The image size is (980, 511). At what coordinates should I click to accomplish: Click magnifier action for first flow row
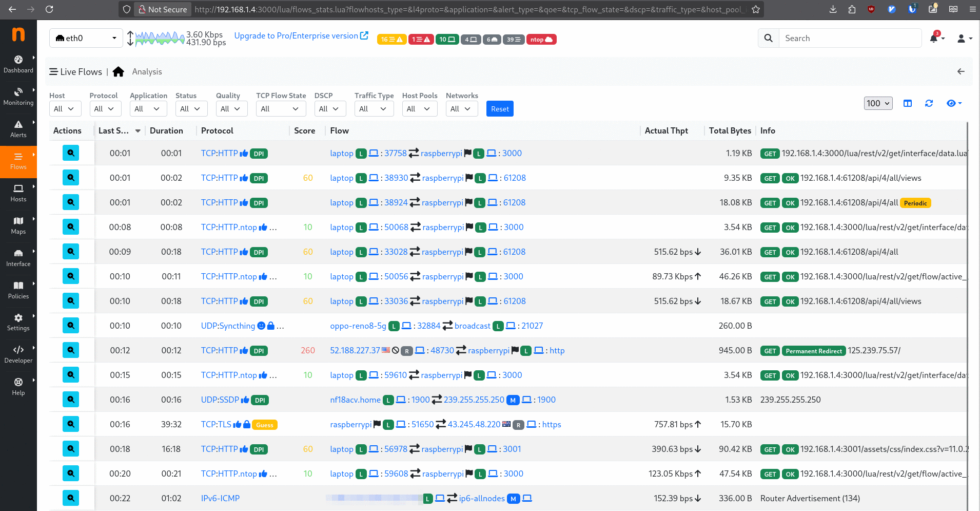point(71,153)
